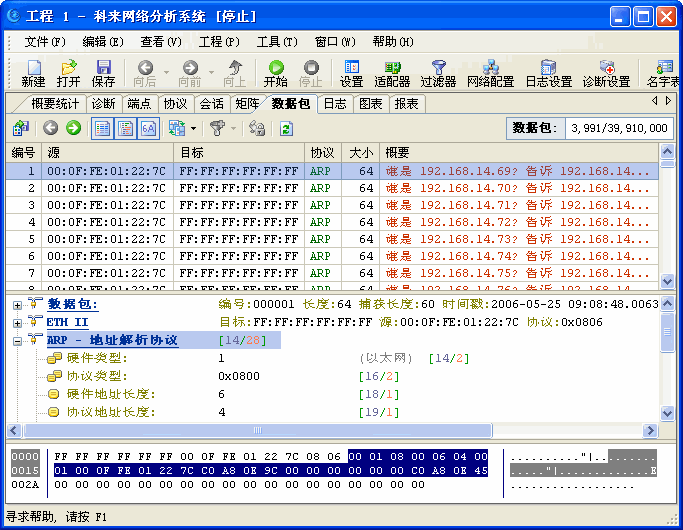Open the dropdown next to 向前
Screen dimensions: 683x530
coord(211,72)
